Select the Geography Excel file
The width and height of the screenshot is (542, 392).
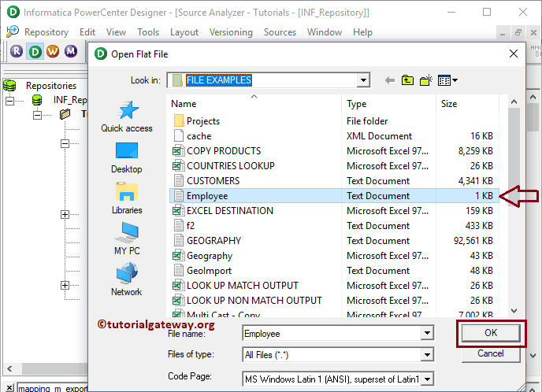click(202, 256)
